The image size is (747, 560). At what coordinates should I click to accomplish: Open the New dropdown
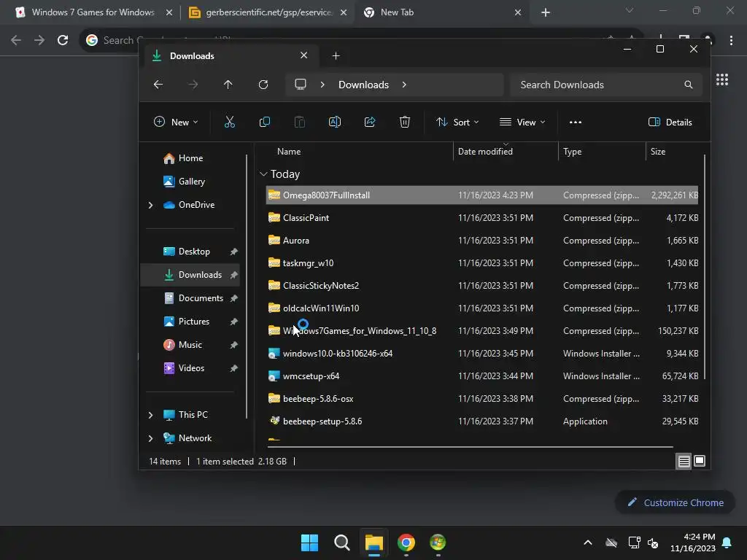[x=176, y=122]
